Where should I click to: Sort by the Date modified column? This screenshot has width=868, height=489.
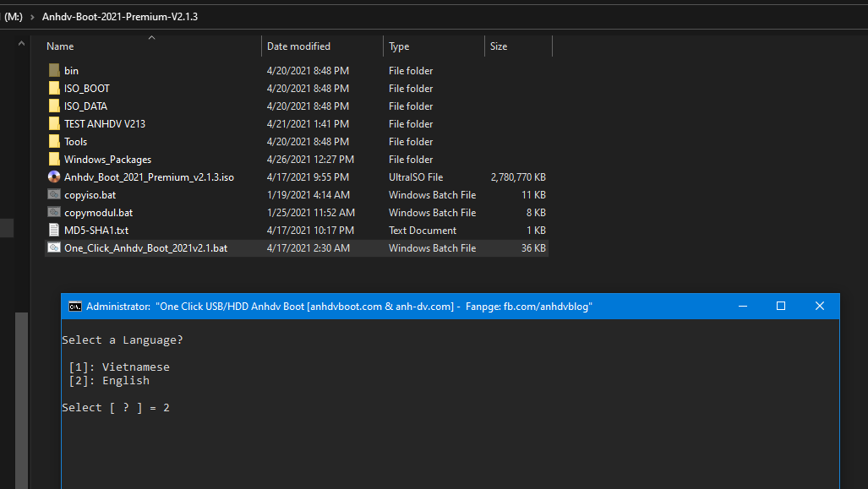tap(298, 46)
